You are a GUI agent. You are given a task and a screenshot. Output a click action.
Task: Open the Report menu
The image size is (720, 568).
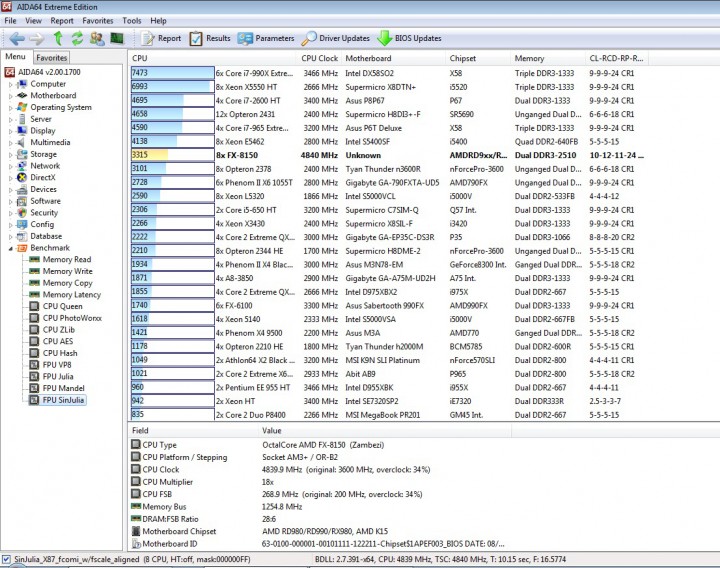pyautogui.click(x=62, y=21)
